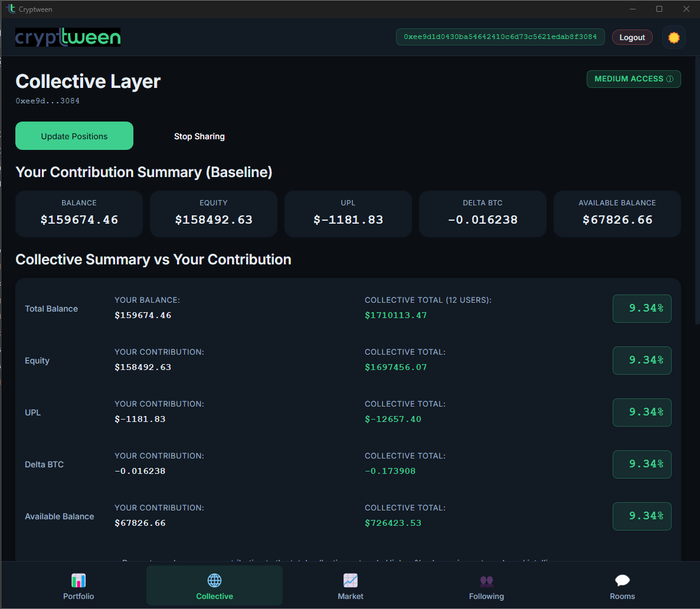The height and width of the screenshot is (609, 700).
Task: Click the Rooms speech-bubble icon
Action: (622, 581)
